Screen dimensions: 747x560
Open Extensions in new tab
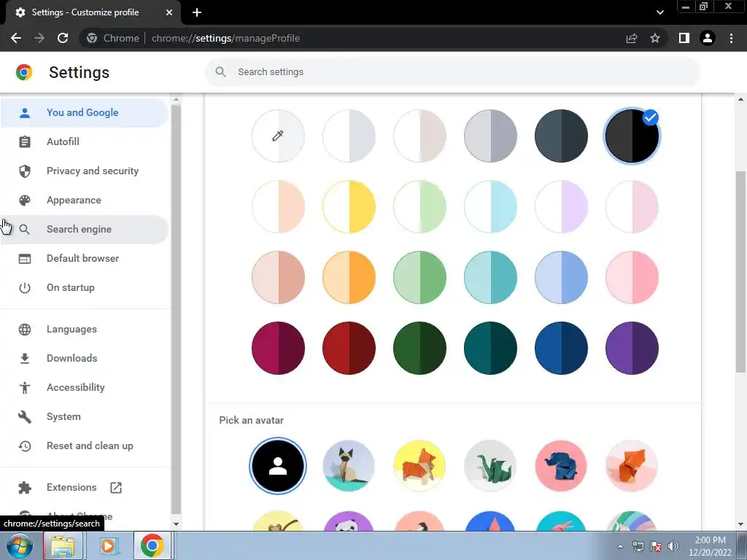(85, 488)
